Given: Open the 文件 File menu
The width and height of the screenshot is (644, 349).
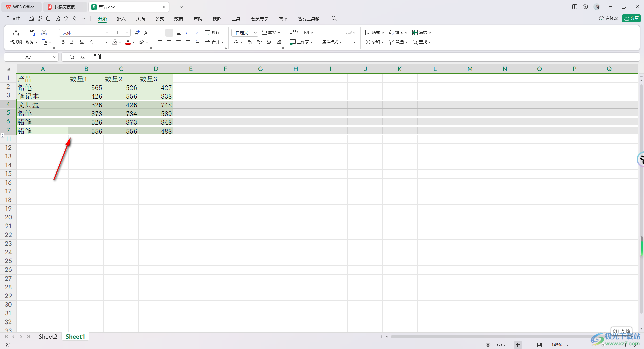Looking at the screenshot, I should (x=13, y=18).
